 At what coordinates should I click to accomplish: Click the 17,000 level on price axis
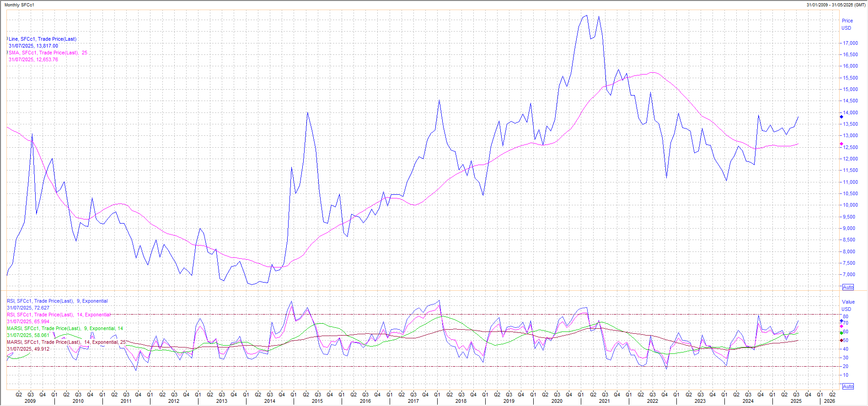tap(851, 43)
